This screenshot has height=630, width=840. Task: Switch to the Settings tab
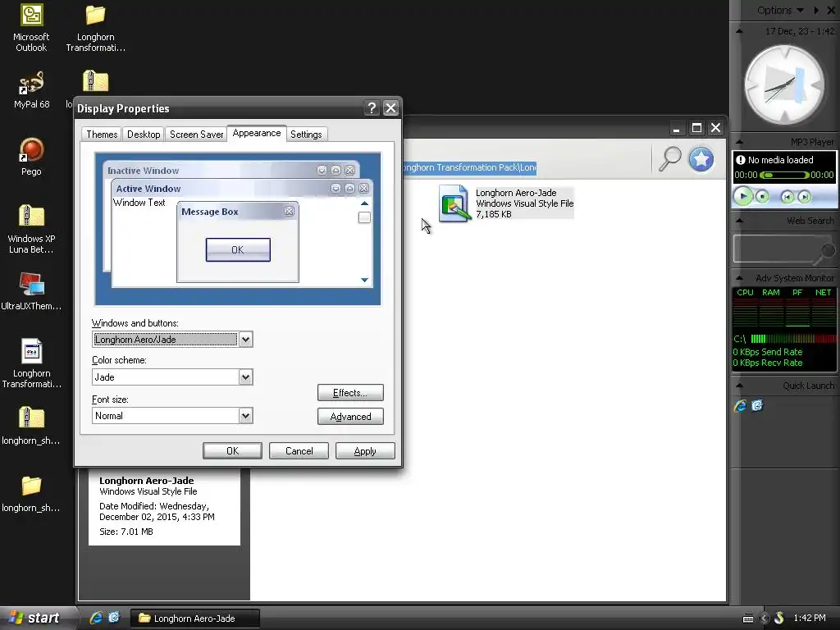click(x=306, y=134)
